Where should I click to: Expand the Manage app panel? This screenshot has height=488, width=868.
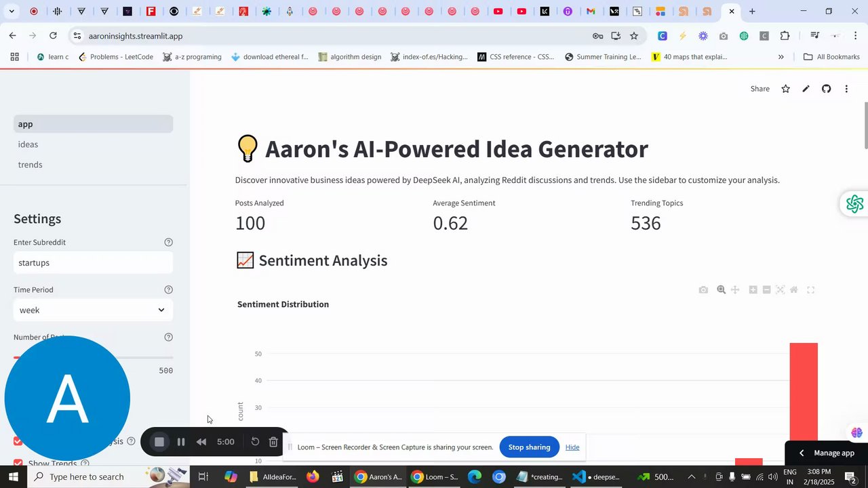827,453
